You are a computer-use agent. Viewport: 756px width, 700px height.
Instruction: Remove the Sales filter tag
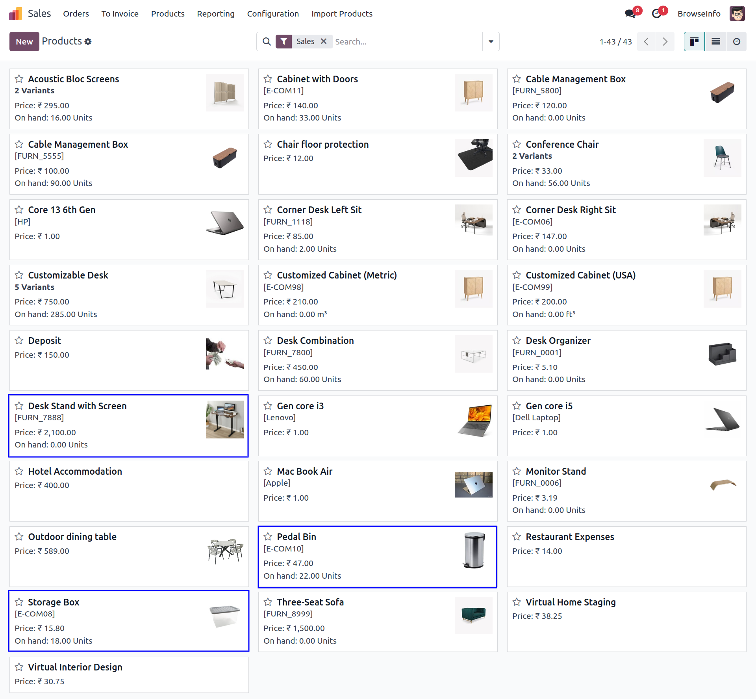(324, 41)
